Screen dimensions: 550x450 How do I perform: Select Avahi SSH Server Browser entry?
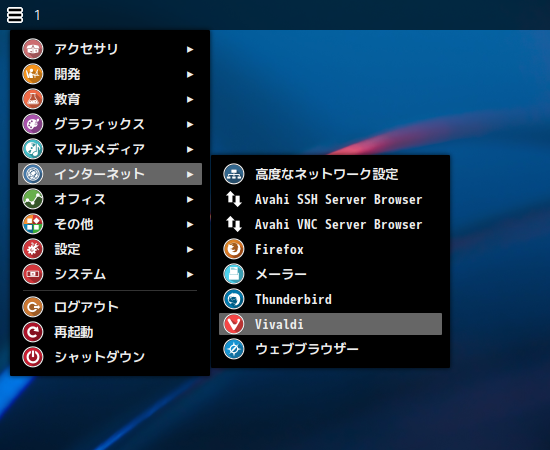pyautogui.click(x=330, y=199)
